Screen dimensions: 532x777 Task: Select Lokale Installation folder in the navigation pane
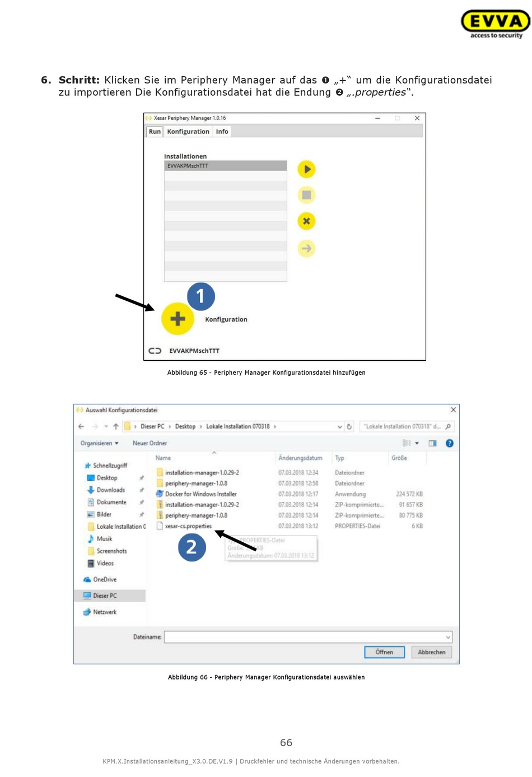point(116,527)
